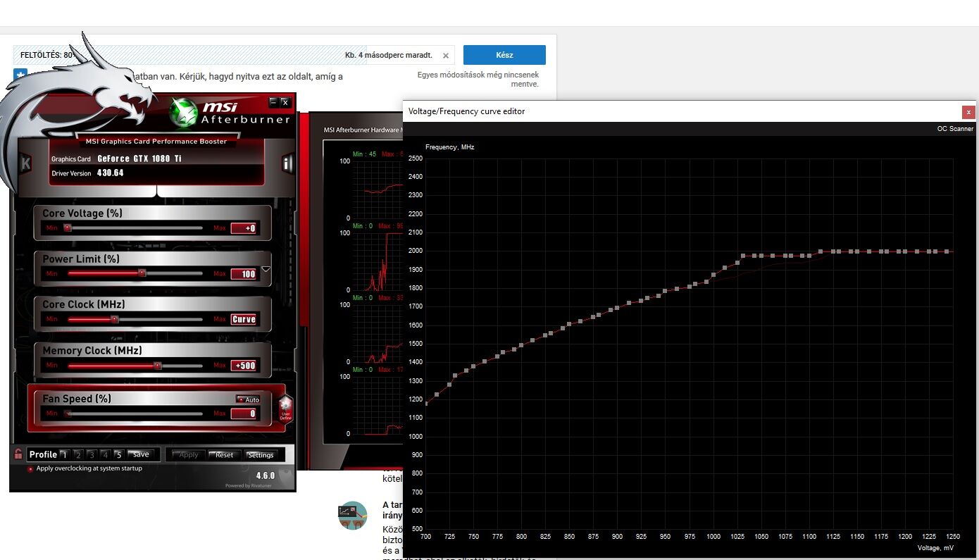Toggle the profile lock padlock icon

[x=18, y=454]
